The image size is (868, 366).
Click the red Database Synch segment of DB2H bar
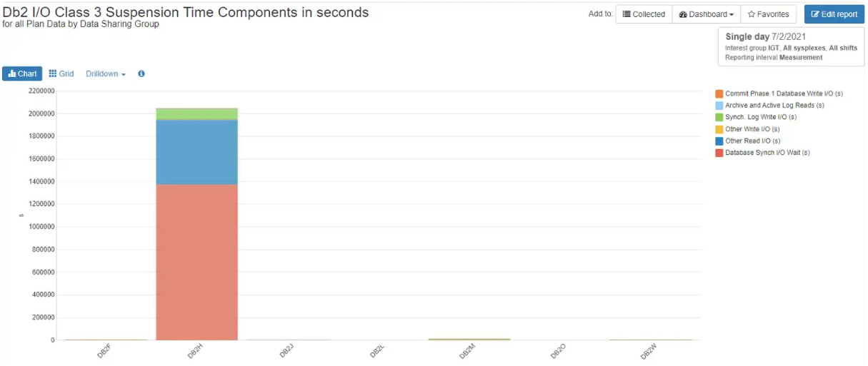(x=196, y=263)
